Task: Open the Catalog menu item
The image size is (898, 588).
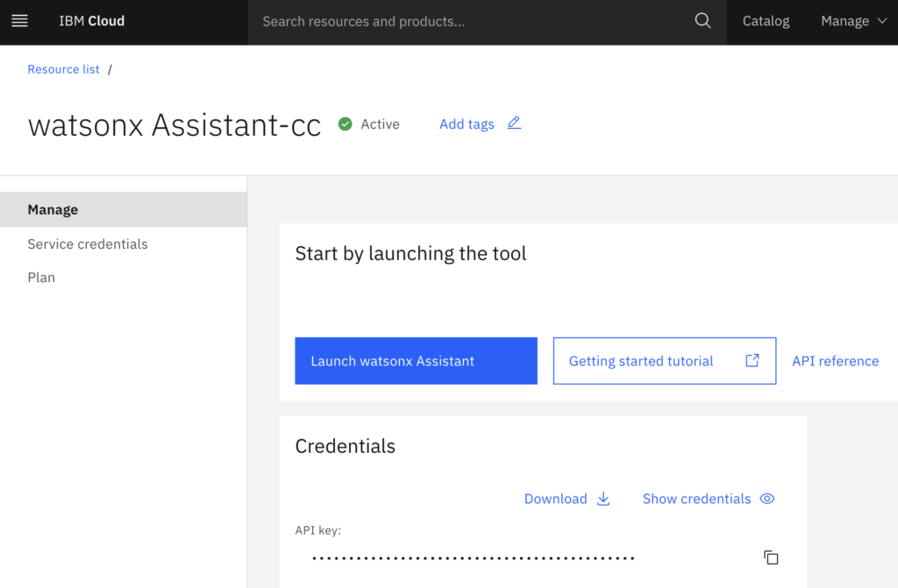Action: (766, 21)
